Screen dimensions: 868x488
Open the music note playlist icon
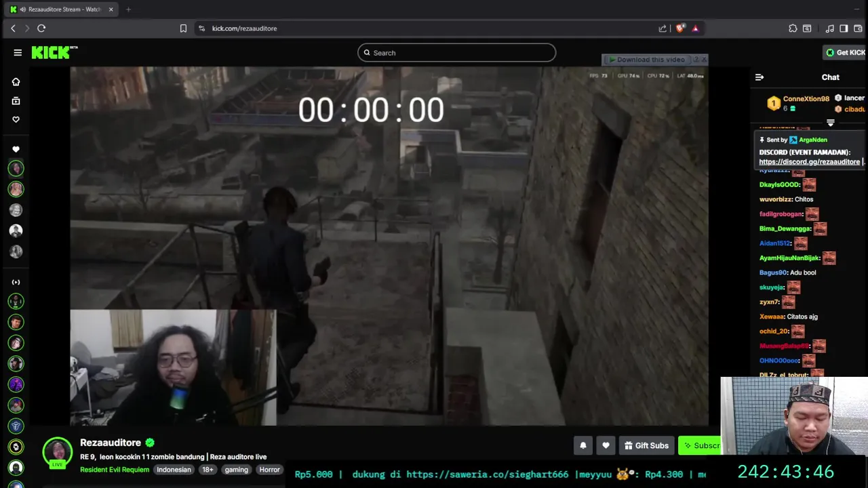[830, 28]
